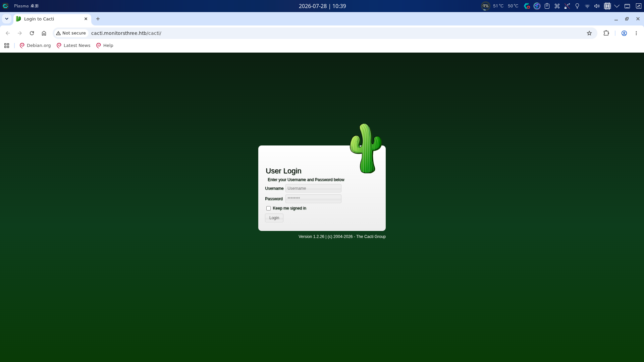Reload the Cacti login page
Image resolution: width=644 pixels, height=362 pixels.
[x=32, y=33]
